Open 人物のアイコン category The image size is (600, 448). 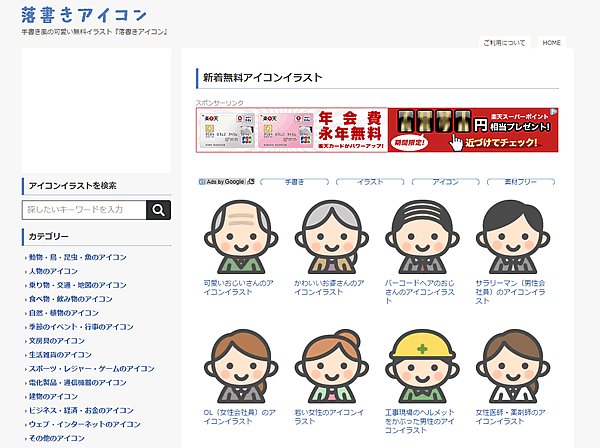click(53, 271)
